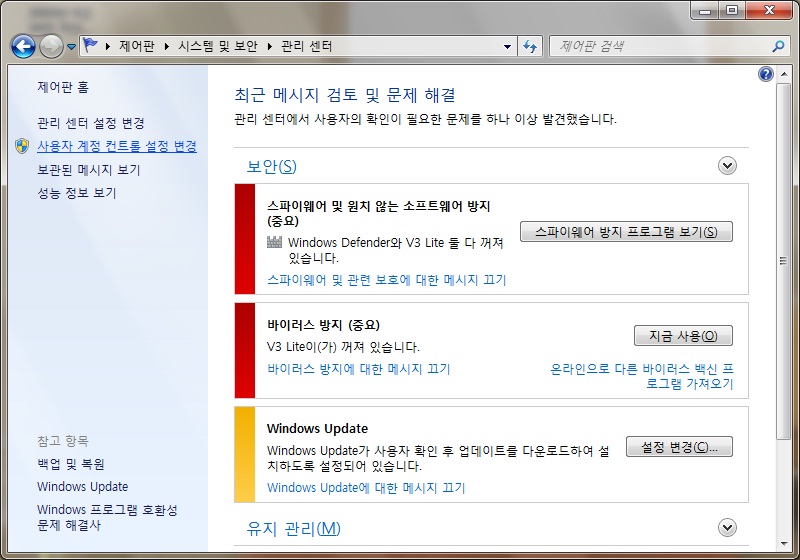Viewport: 800px width, 560px height.
Task: Click the 지금 사용(O) button
Action: (683, 336)
